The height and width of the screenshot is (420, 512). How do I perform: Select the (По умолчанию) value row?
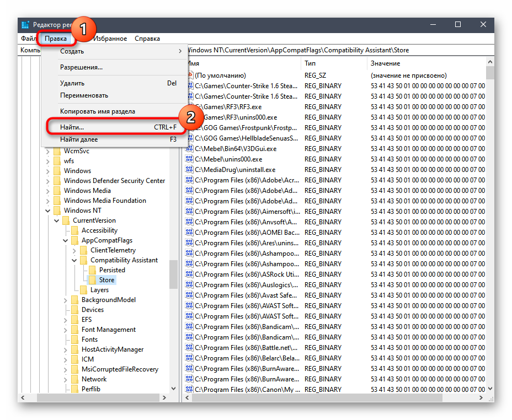click(x=220, y=76)
